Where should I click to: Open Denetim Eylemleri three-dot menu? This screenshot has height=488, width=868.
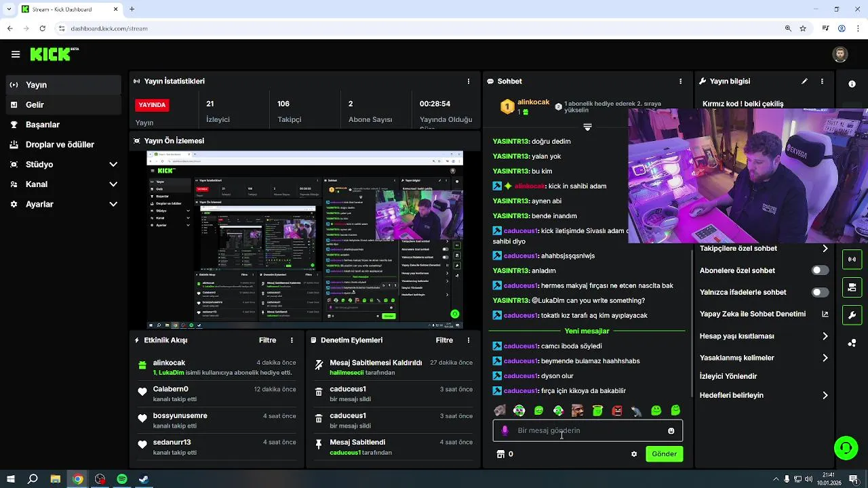coord(469,340)
